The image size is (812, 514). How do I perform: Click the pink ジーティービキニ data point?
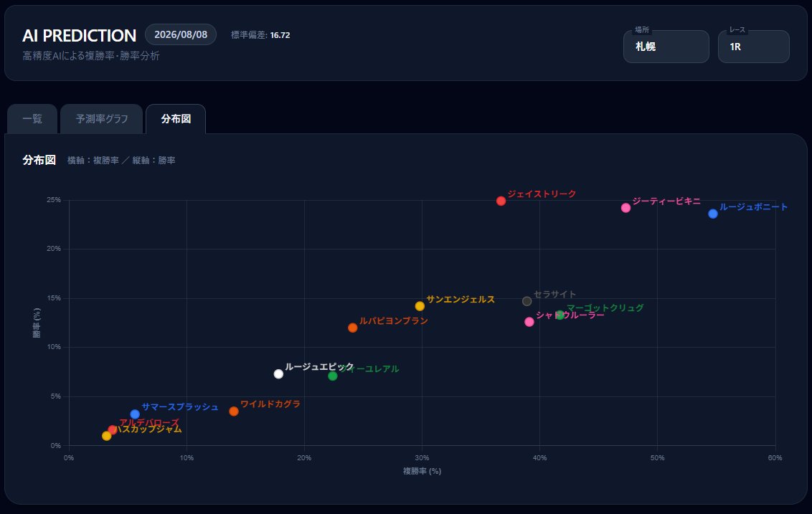(x=625, y=208)
